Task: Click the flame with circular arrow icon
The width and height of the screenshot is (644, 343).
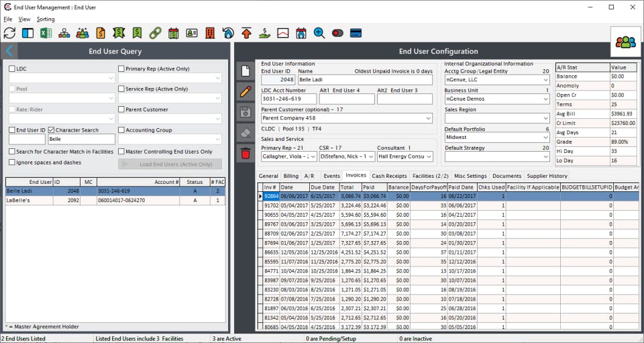Action: tap(228, 33)
